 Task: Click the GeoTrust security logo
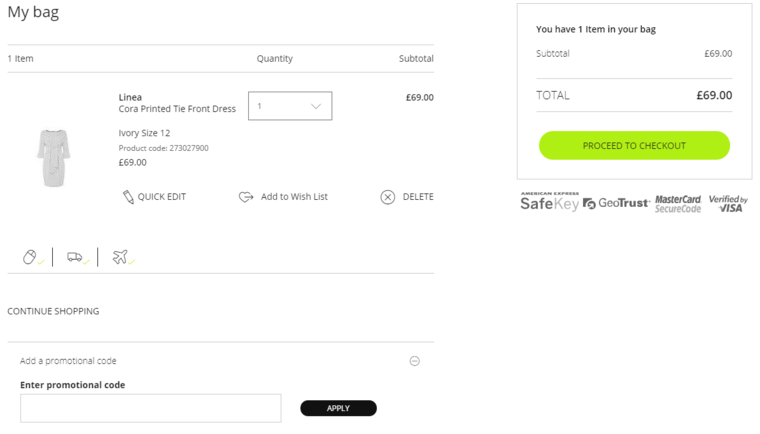pos(616,203)
